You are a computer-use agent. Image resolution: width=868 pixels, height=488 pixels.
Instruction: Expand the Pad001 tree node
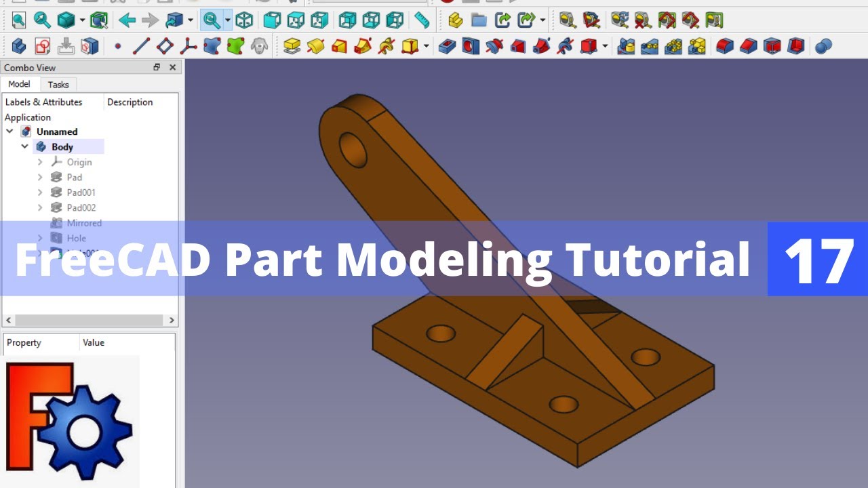click(x=40, y=192)
